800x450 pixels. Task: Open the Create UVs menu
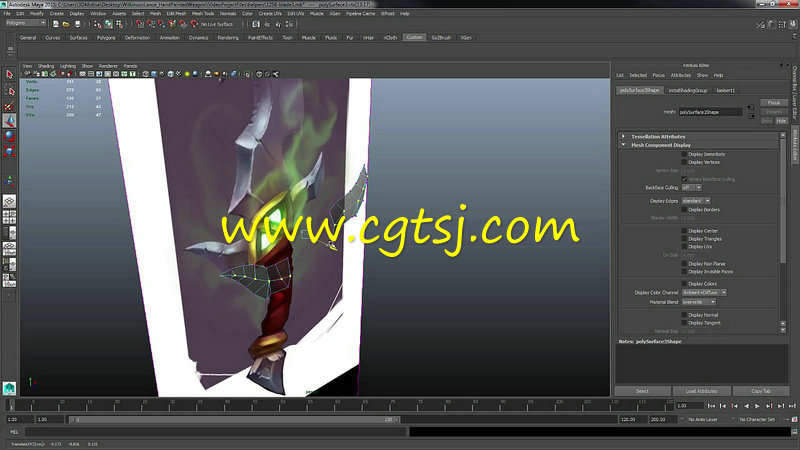click(270, 14)
